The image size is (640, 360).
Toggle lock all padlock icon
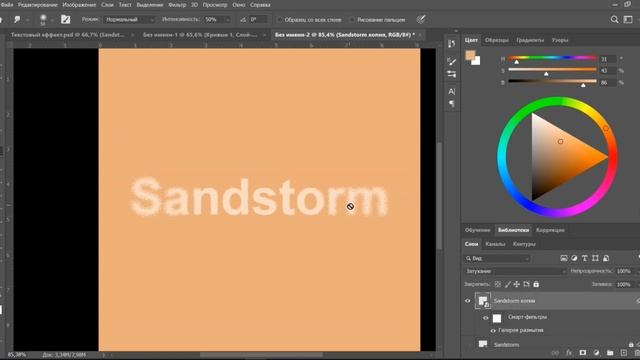click(536, 284)
